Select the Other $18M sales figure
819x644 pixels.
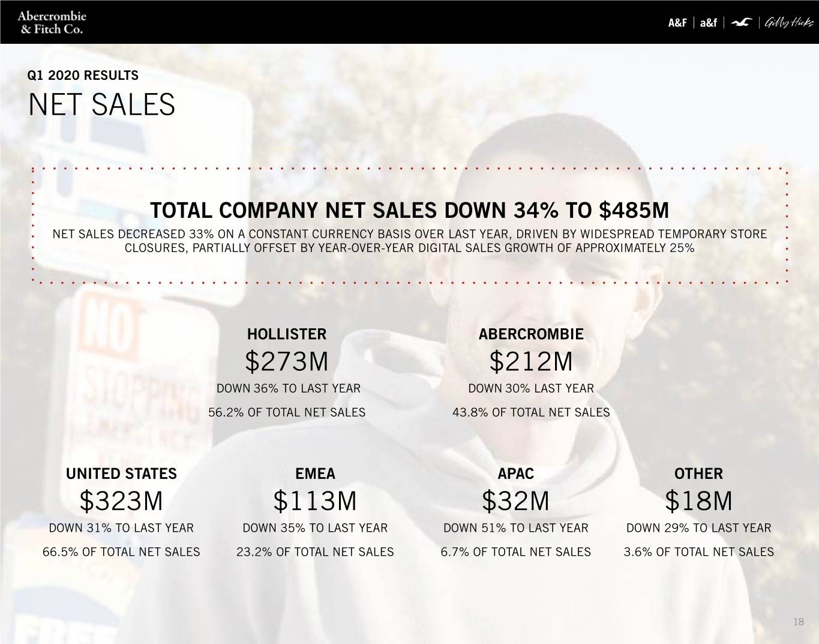pos(698,501)
